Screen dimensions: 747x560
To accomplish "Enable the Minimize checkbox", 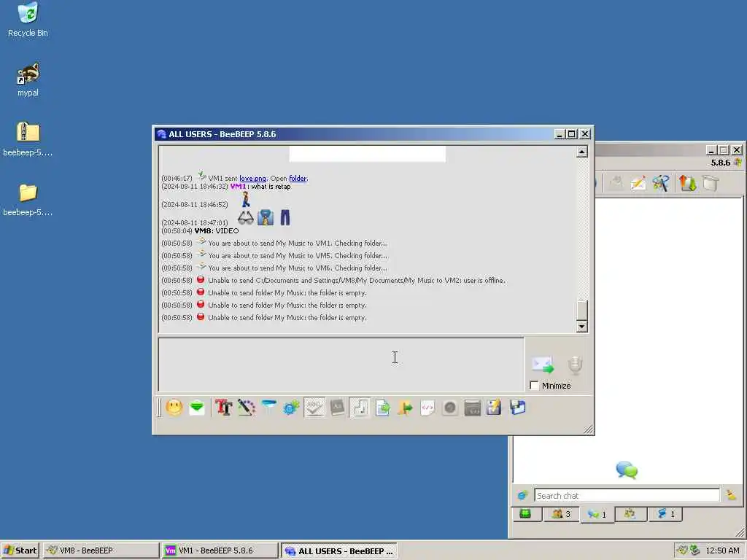I will [534, 385].
